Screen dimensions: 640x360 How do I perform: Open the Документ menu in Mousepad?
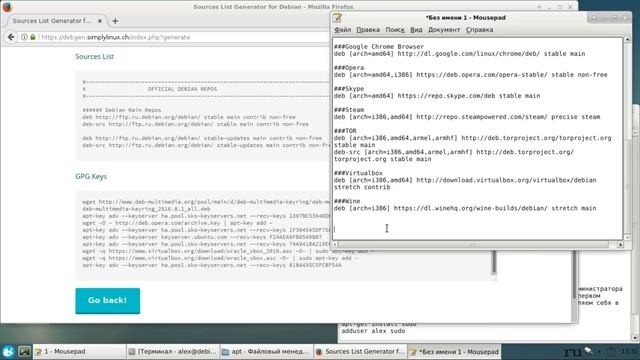444,30
